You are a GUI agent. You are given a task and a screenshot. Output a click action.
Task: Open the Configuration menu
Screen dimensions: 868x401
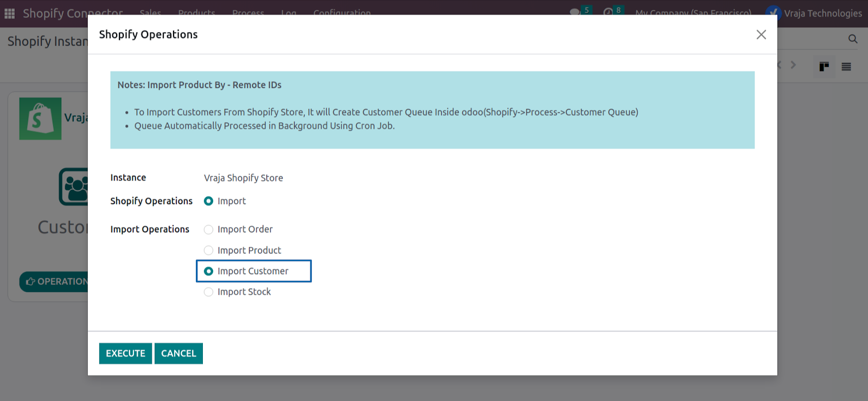(342, 12)
